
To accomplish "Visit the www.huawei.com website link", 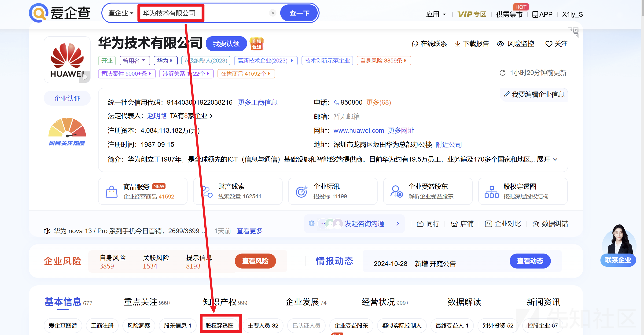I will [359, 130].
